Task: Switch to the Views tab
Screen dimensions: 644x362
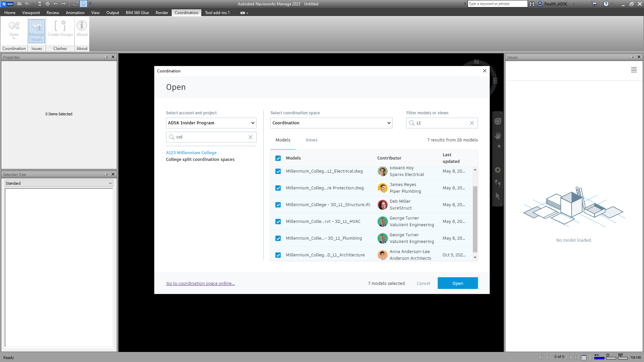Action: [x=311, y=140]
